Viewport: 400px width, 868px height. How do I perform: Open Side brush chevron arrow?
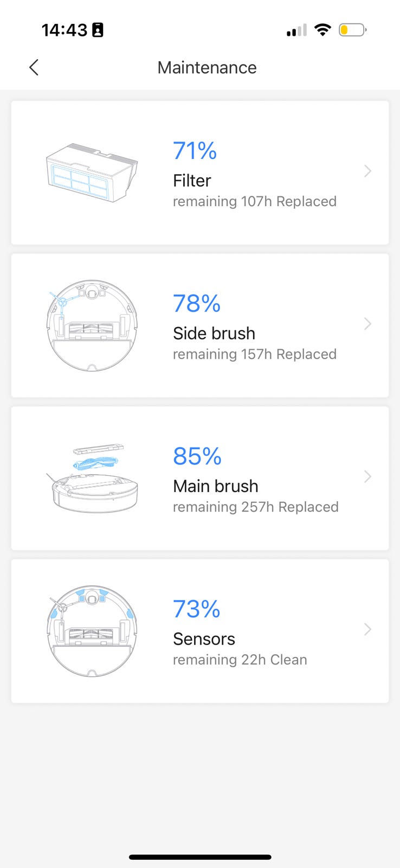point(367,324)
